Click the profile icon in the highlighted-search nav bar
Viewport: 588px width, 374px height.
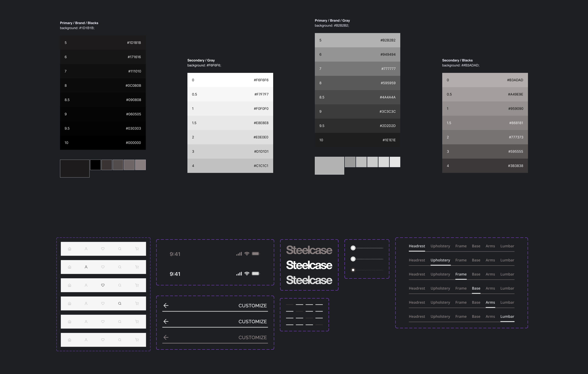pyautogui.click(x=86, y=303)
